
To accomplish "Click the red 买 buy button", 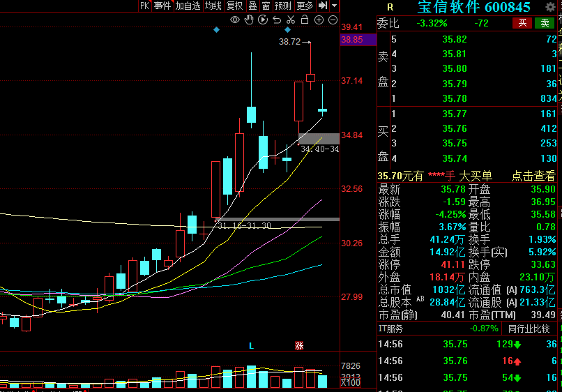I will coord(522,23).
